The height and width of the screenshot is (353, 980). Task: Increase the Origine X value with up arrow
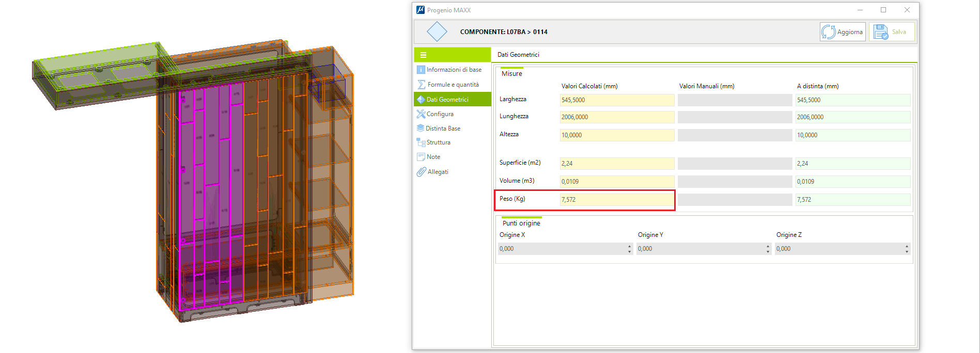coord(629,246)
